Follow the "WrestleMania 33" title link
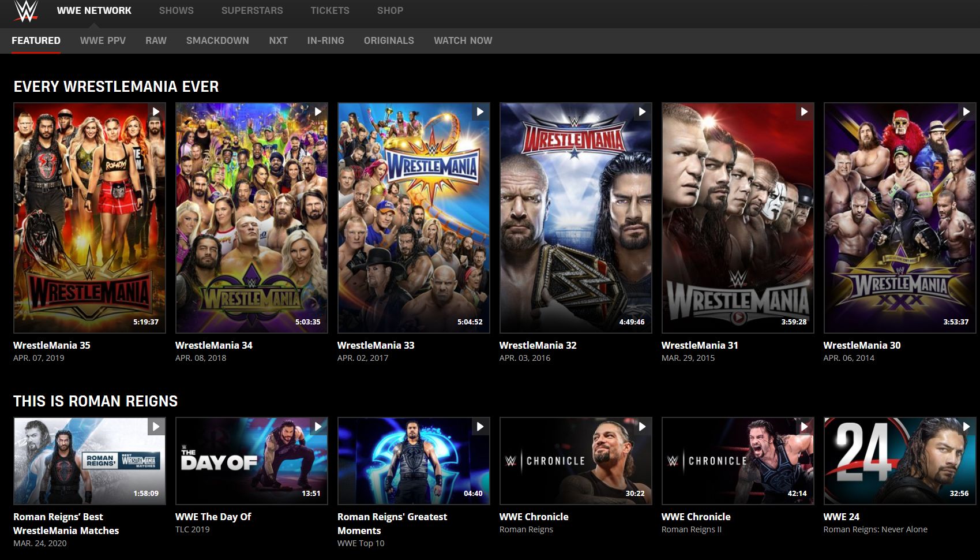980x560 pixels. click(376, 345)
